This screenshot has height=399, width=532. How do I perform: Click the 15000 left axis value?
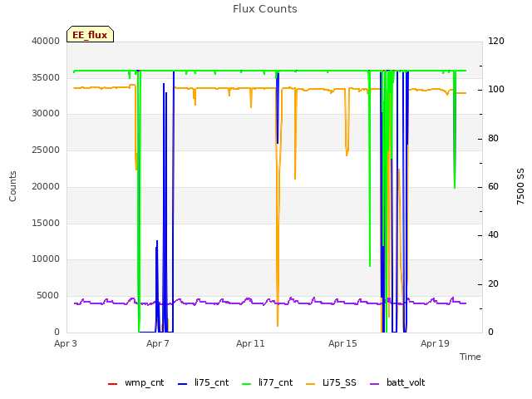point(46,224)
